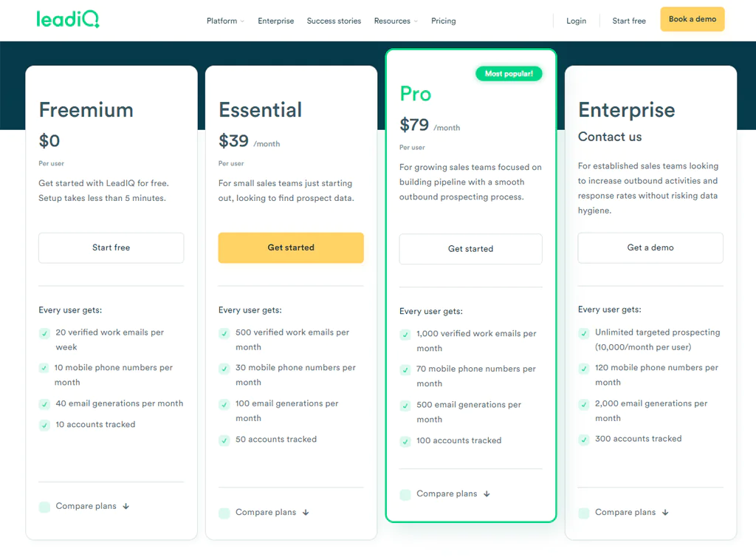Open the Pricing menu item
The width and height of the screenshot is (756, 557).
pos(443,21)
